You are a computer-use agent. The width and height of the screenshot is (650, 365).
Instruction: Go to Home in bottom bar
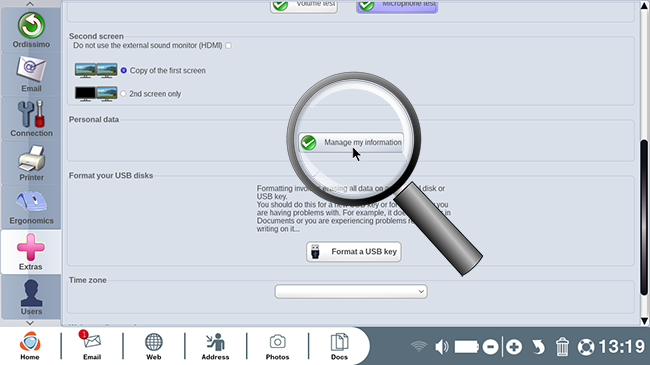(30, 346)
